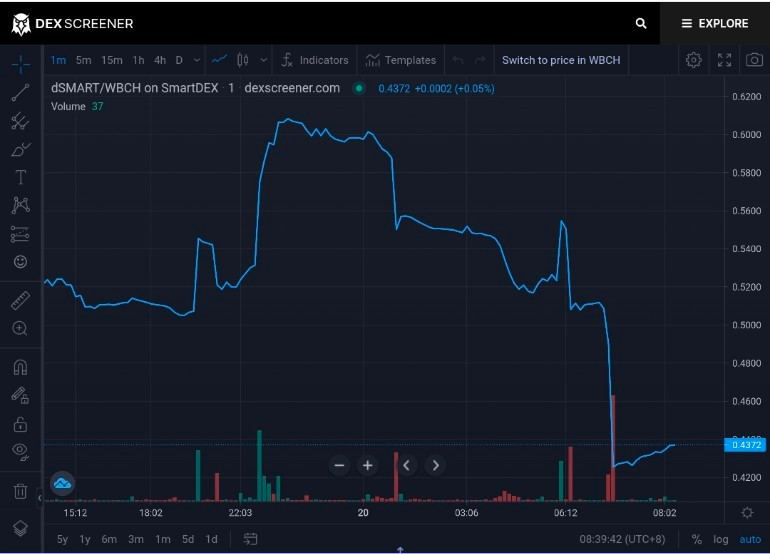Image resolution: width=770 pixels, height=554 pixels.
Task: Set date range to 5d
Action: coord(188,539)
